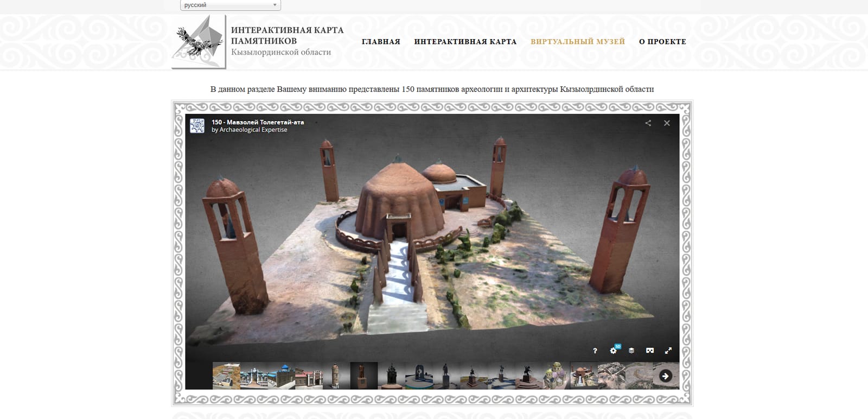Enter fullscreen with the arrows icon
The width and height of the screenshot is (868, 419).
pos(668,351)
